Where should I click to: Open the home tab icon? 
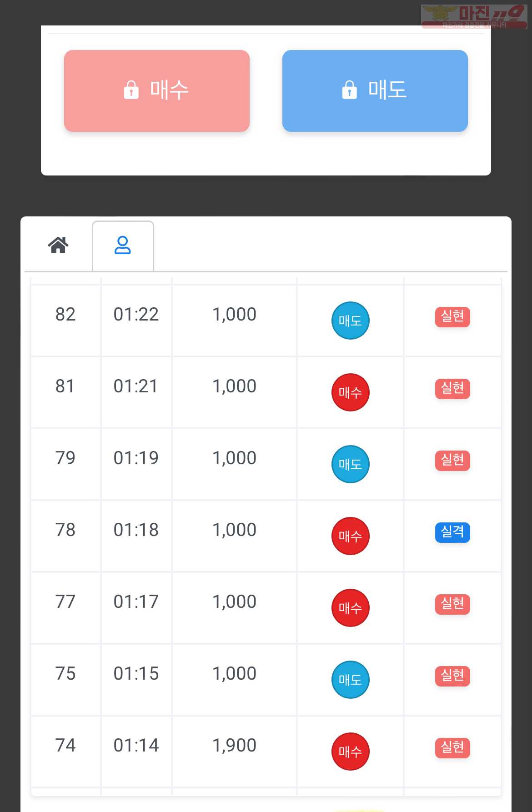(x=58, y=245)
